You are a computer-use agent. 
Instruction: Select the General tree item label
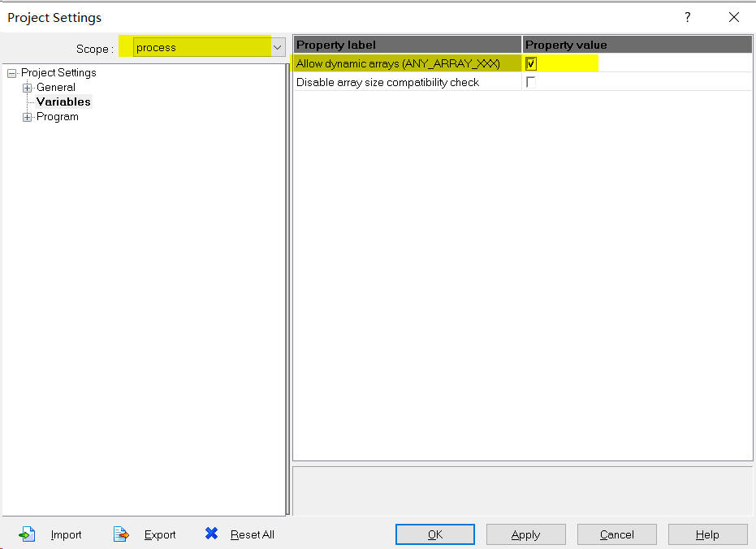[56, 87]
